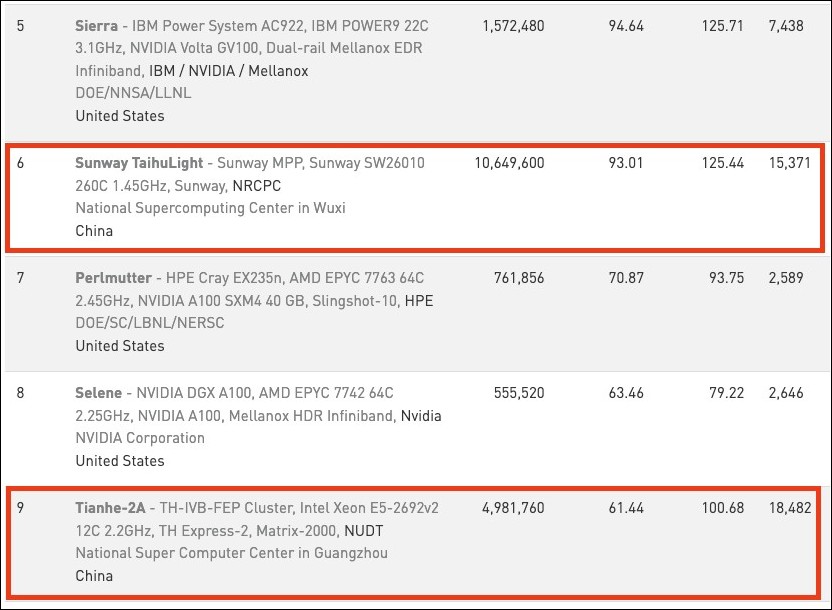Click Rmax value 70.87
832x610 pixels.
coord(626,278)
